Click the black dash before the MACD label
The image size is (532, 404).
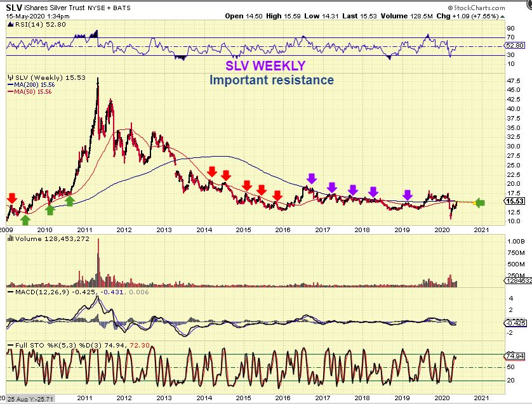[x=11, y=292]
